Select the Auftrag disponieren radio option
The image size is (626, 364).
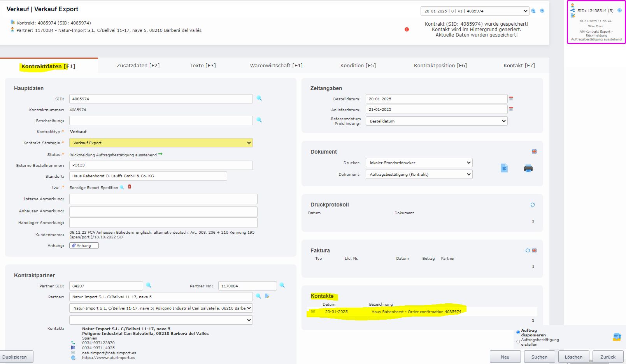tap(518, 332)
